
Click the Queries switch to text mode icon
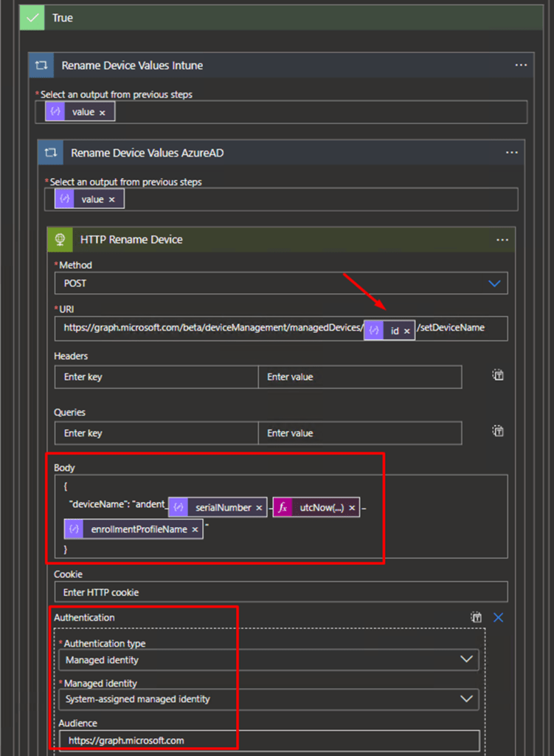click(498, 431)
